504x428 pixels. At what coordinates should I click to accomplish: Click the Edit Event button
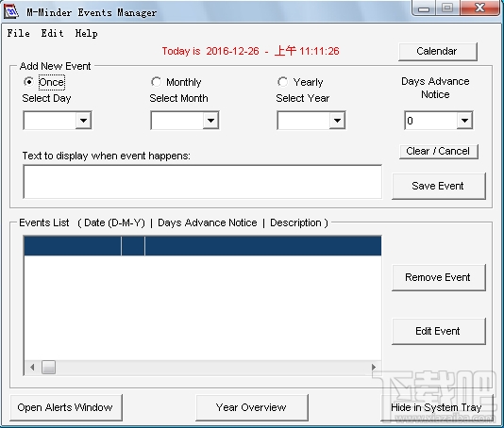coord(439,331)
